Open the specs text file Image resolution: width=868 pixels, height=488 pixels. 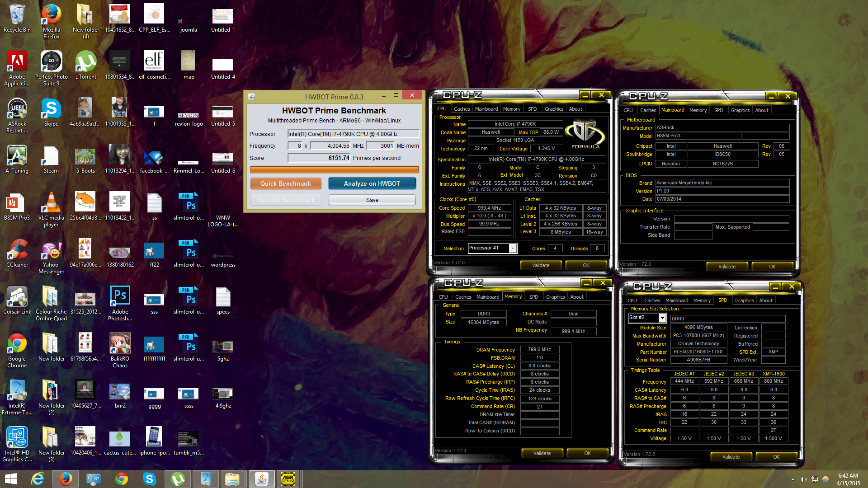223,300
